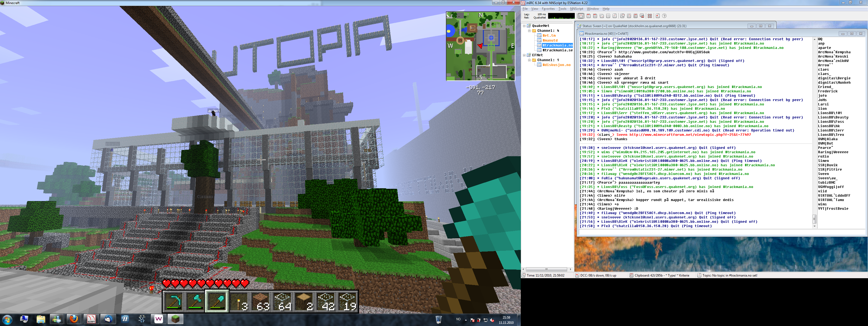The image size is (868, 326).
Task: Select nick SSR|Pitfire in the nicklist
Action: 830,170
